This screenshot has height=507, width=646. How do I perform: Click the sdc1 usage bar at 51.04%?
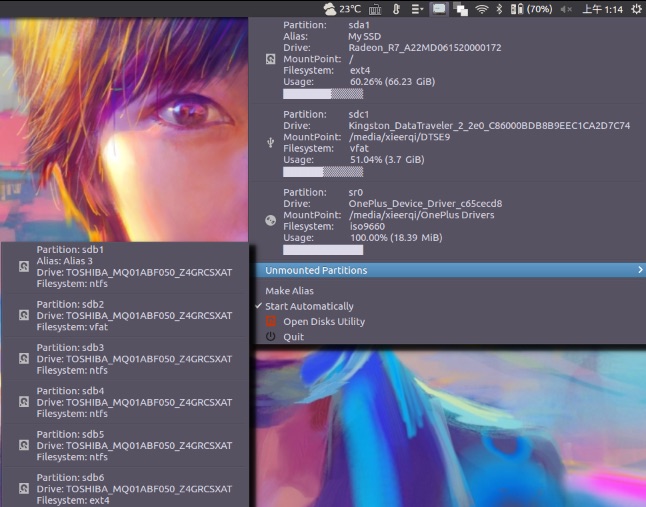pos(323,172)
